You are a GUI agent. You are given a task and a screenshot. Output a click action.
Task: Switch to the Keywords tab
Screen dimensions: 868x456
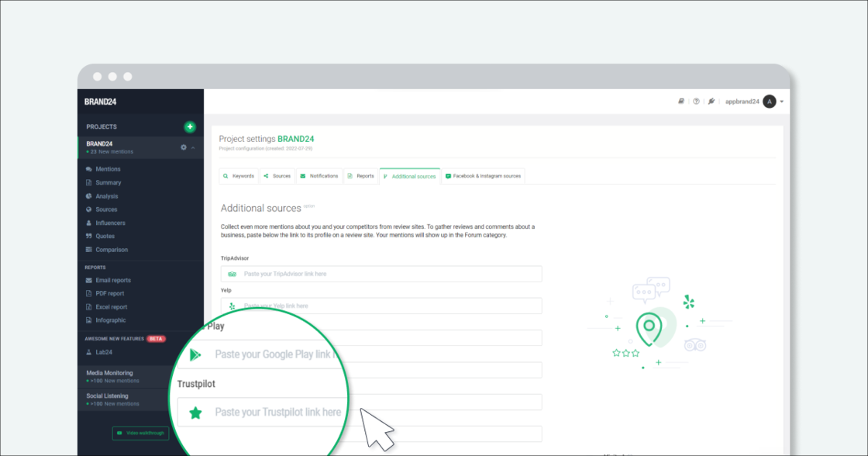[x=239, y=176]
